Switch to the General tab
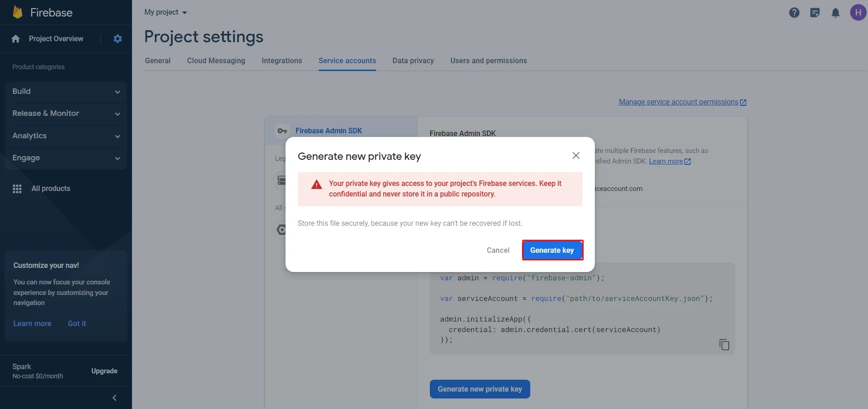Viewport: 868px width, 409px height. click(x=158, y=61)
